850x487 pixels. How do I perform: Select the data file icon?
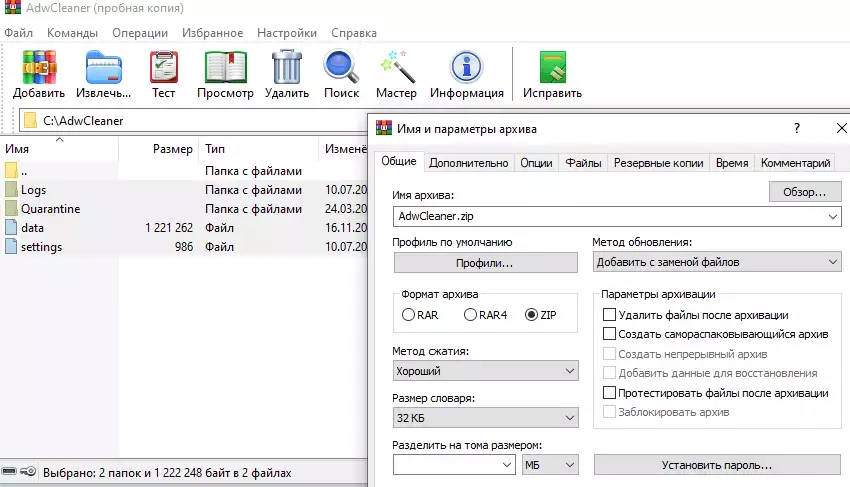coord(11,228)
